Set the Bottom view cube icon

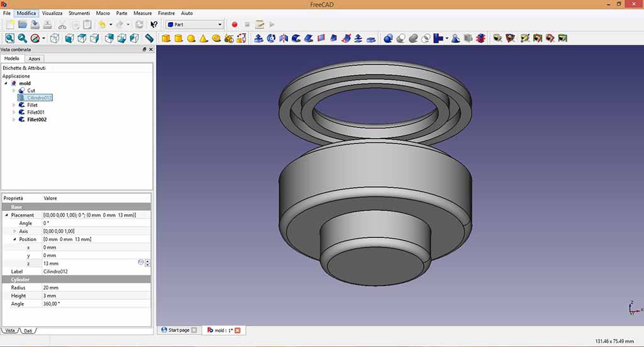[121, 38]
